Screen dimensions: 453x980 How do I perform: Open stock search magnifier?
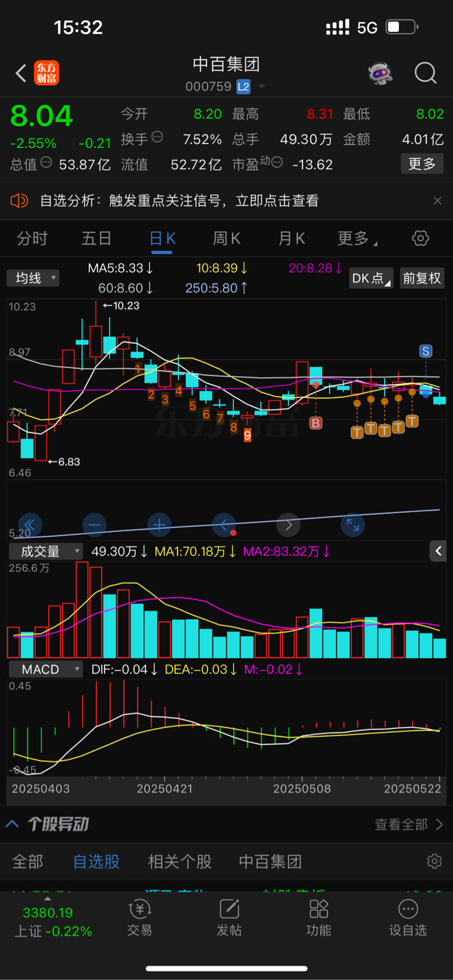pos(425,73)
